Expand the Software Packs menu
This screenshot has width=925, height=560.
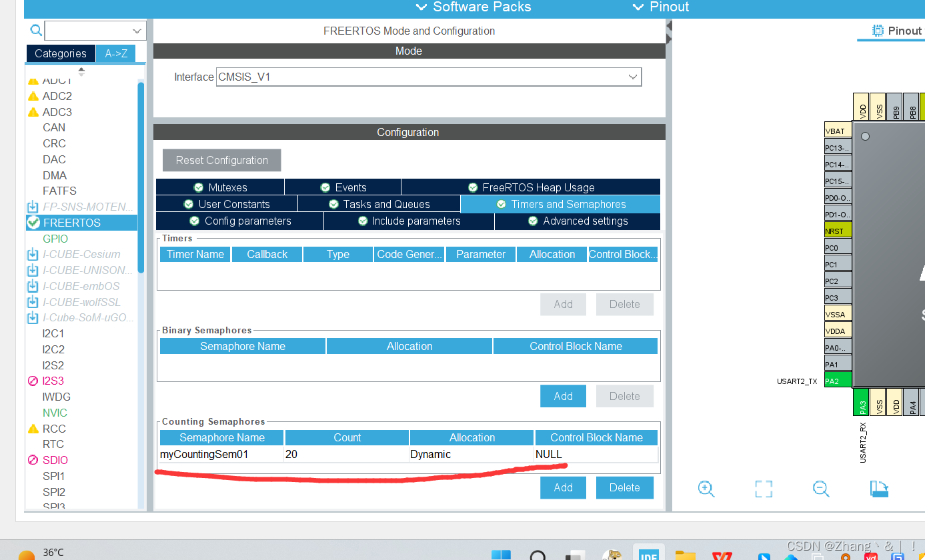point(474,7)
